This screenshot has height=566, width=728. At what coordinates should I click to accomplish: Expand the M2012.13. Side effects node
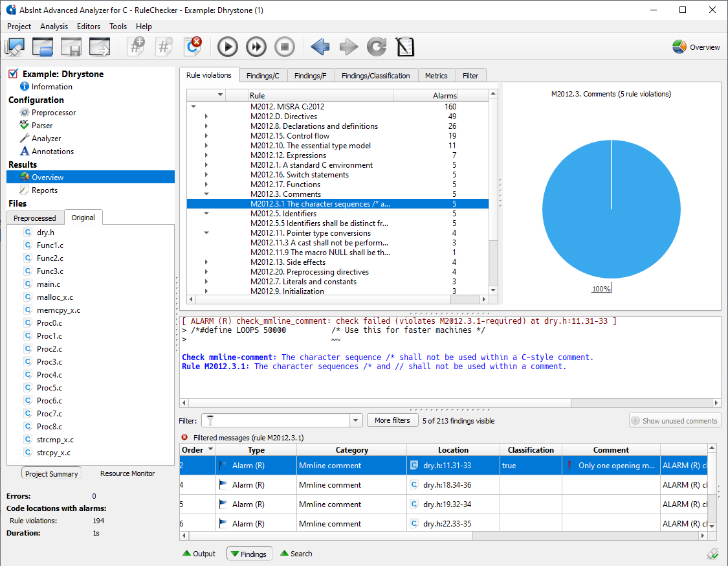(206, 262)
